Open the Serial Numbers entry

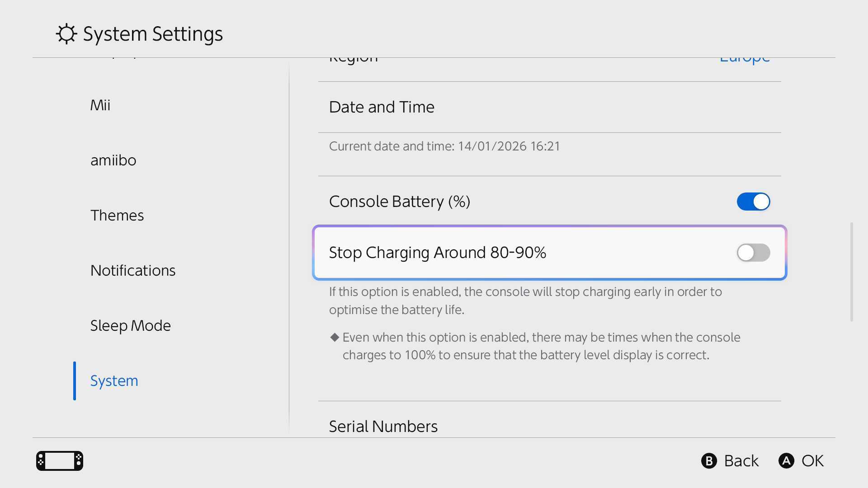[x=383, y=426]
